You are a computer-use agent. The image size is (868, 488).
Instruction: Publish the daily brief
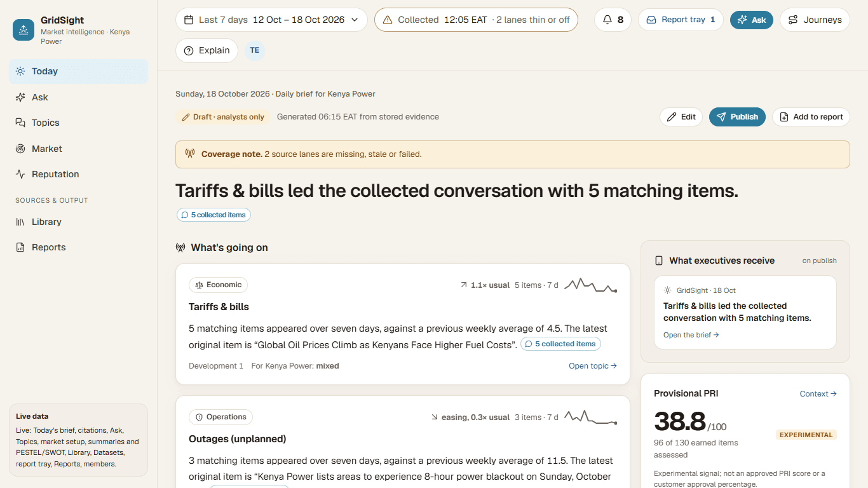(x=737, y=117)
